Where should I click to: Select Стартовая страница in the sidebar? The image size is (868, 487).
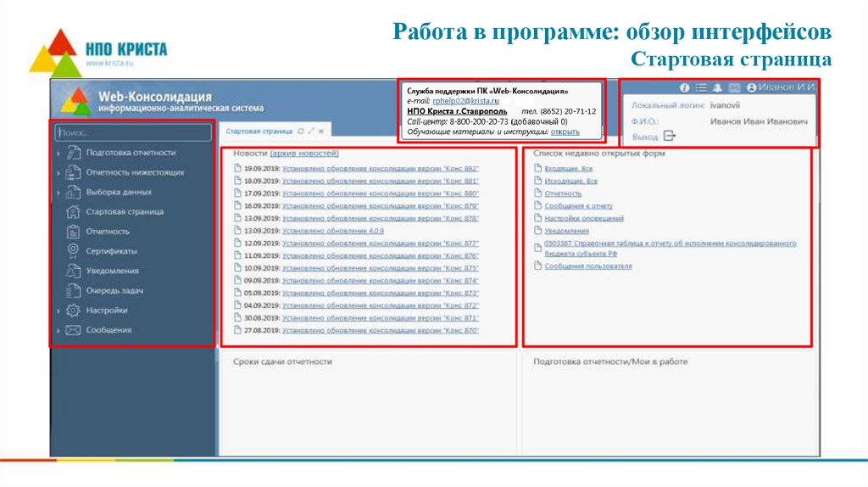125,211
